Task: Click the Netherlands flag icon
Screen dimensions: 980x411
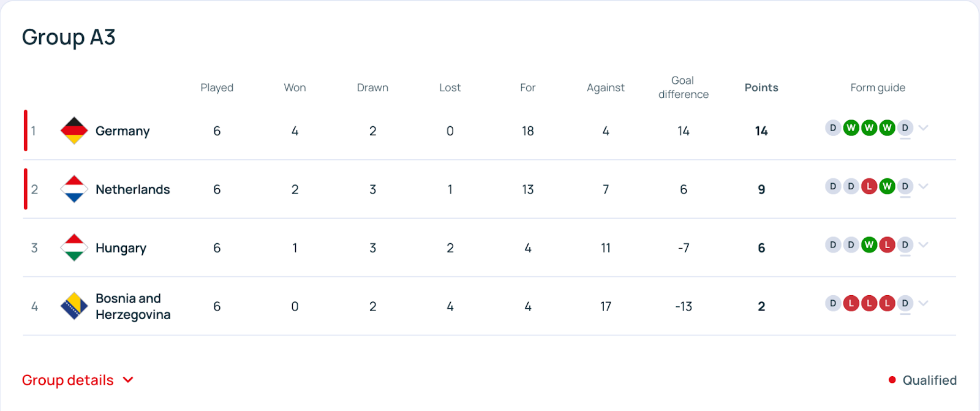Action: click(74, 189)
